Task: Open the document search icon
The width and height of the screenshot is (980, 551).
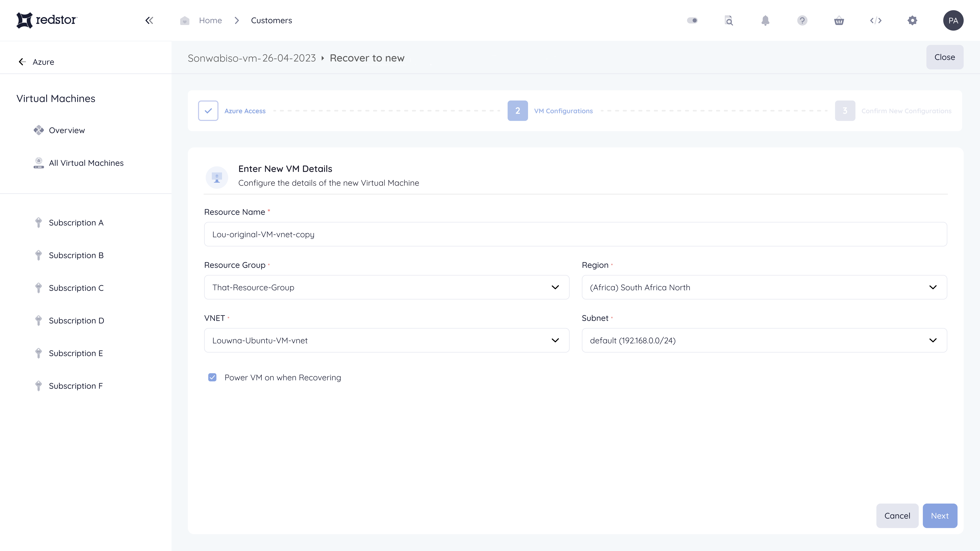Action: pyautogui.click(x=728, y=21)
